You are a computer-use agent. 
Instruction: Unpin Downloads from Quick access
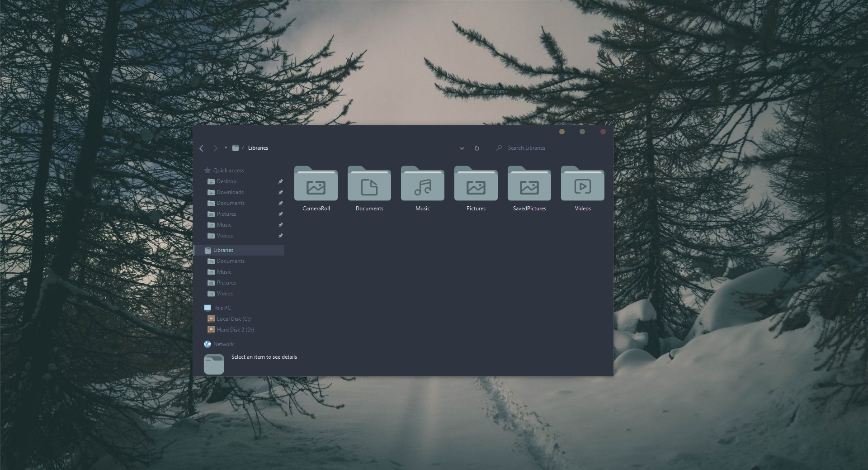tap(280, 192)
